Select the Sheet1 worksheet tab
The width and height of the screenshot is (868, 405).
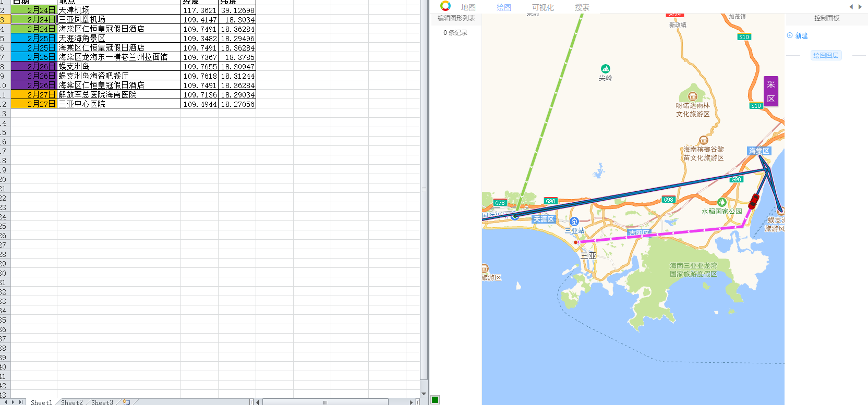(x=41, y=402)
